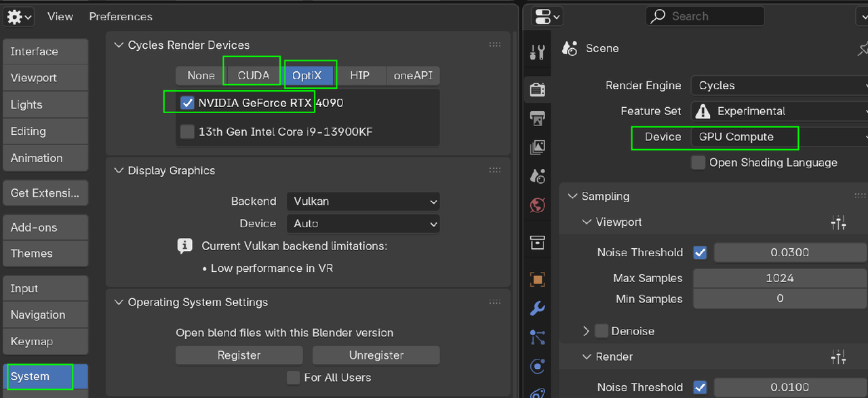Collapse the Cycles Render Devices section

pos(119,45)
